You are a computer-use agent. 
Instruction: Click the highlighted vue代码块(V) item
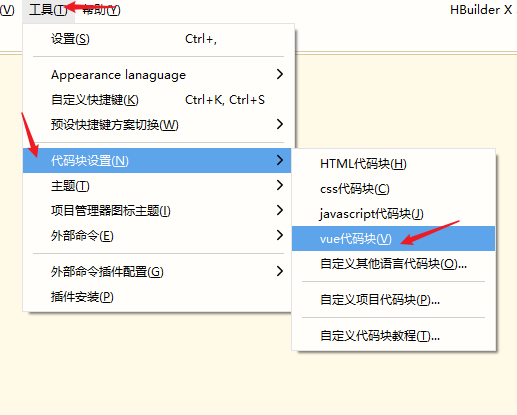click(393, 239)
